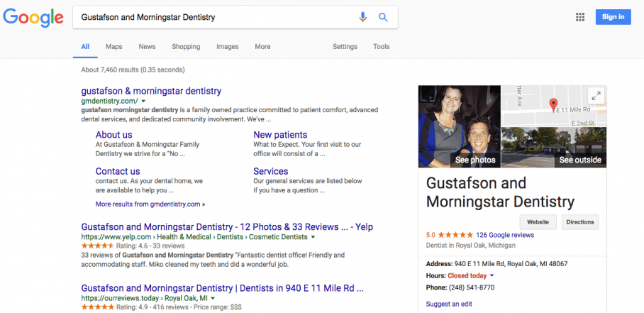
Task: Click the Website button
Action: [538, 222]
